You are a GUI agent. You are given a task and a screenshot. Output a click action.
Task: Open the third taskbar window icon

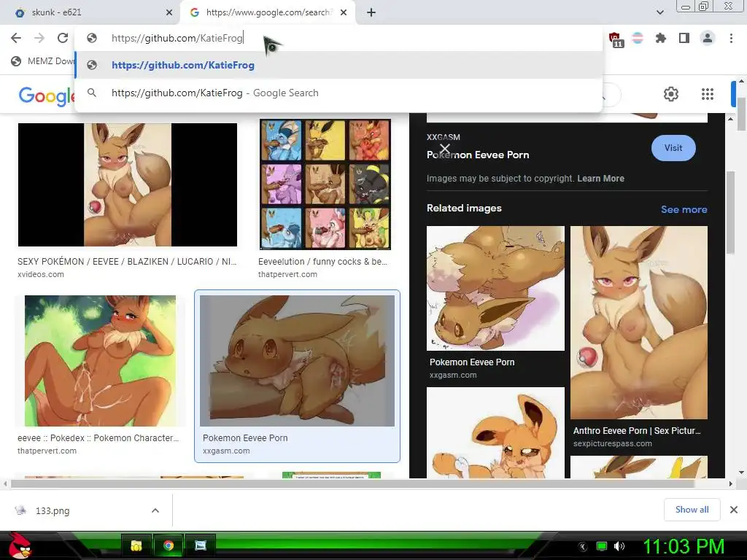(201, 545)
